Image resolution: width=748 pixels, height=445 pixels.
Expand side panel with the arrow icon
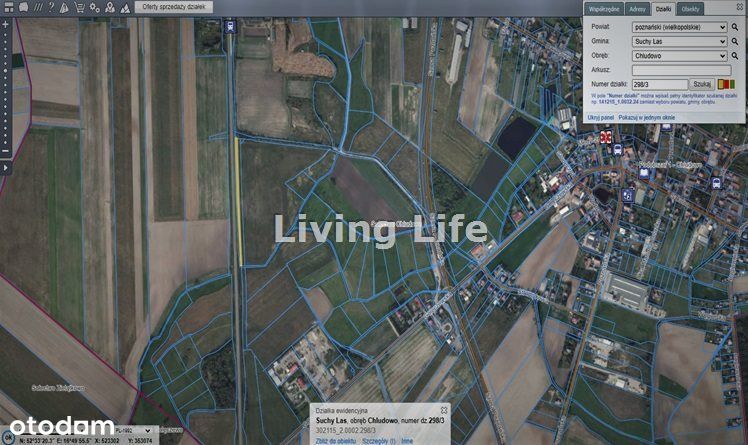tap(5, 168)
